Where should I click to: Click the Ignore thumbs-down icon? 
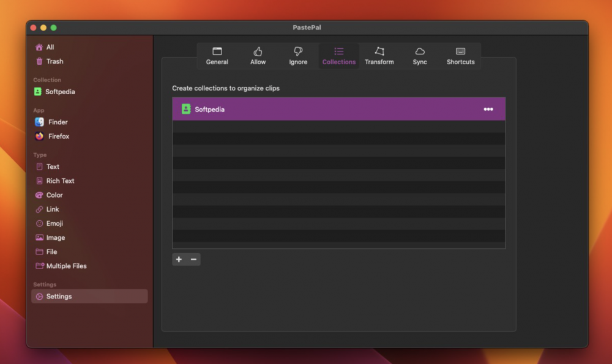pyautogui.click(x=298, y=51)
